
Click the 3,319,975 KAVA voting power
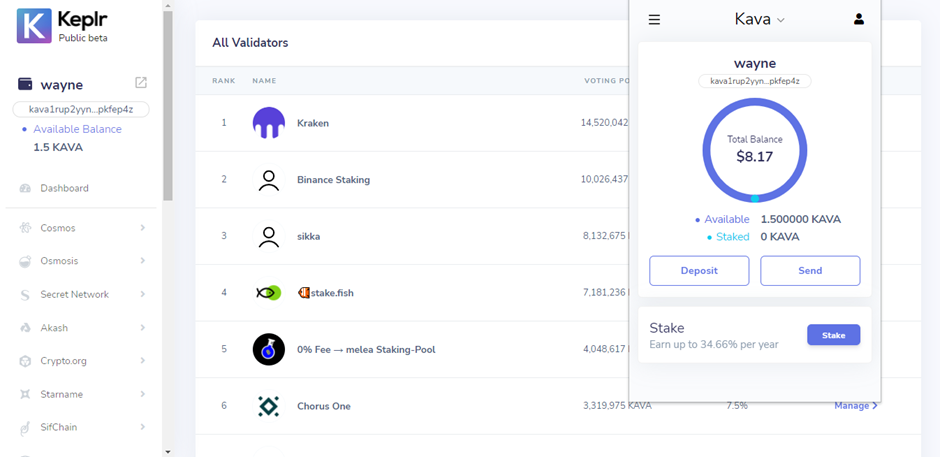617,406
